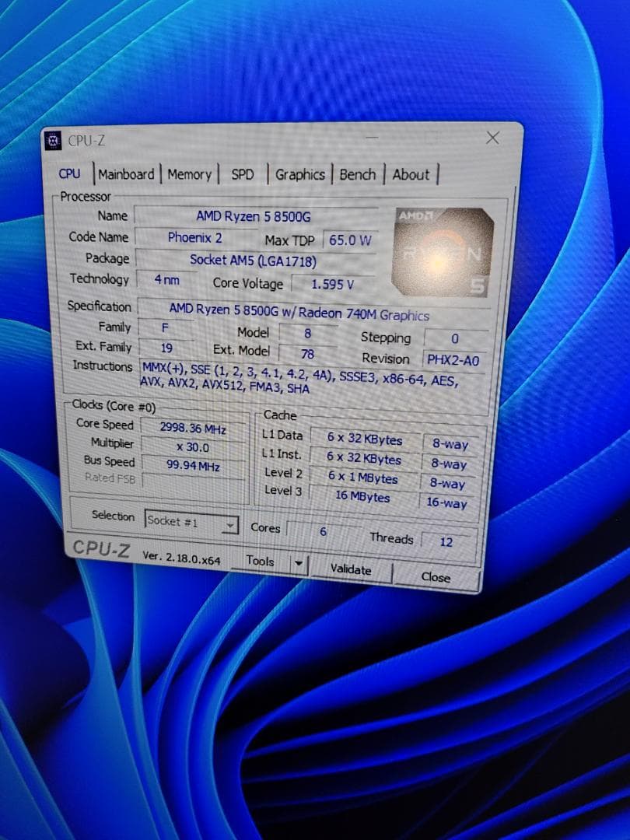Click the Ext. Model value 78
This screenshot has width=630, height=840.
307,354
